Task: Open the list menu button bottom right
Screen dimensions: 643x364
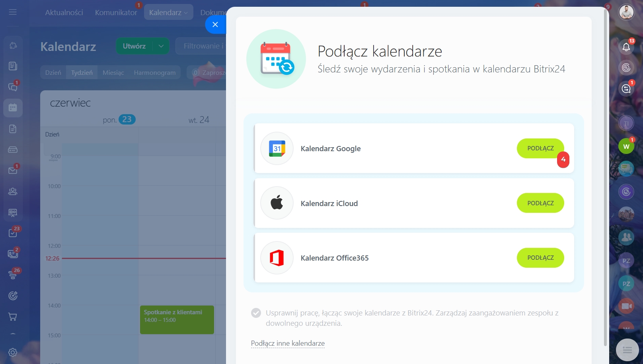Action: 627,350
